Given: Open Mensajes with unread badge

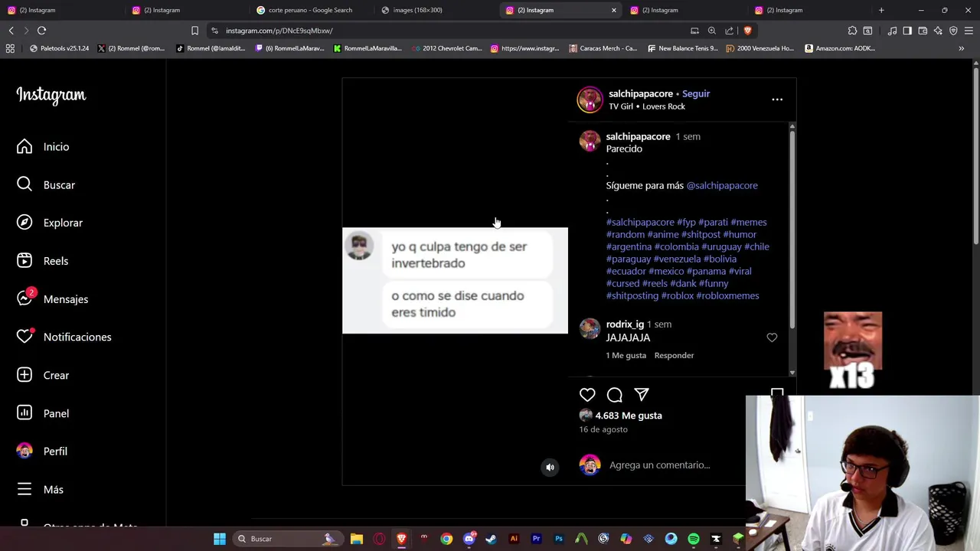Looking at the screenshot, I should pos(52,299).
